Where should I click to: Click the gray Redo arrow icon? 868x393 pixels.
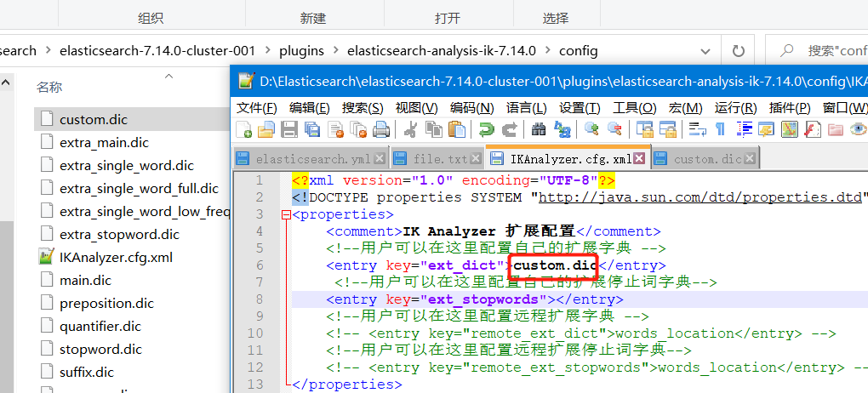509,129
